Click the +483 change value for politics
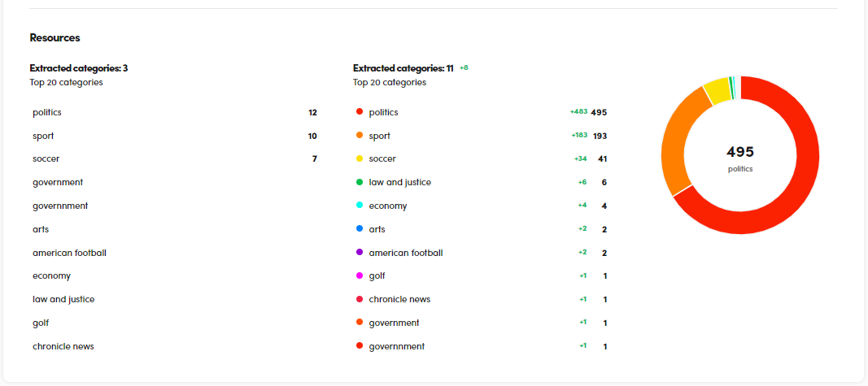The height and width of the screenshot is (386, 868). tap(578, 112)
